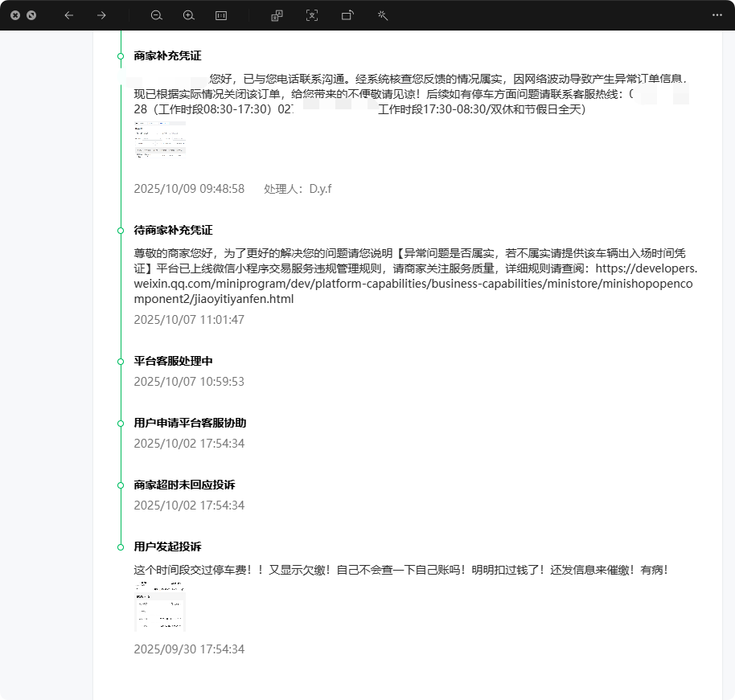
Task: Zoom out of the image
Action: tap(156, 15)
